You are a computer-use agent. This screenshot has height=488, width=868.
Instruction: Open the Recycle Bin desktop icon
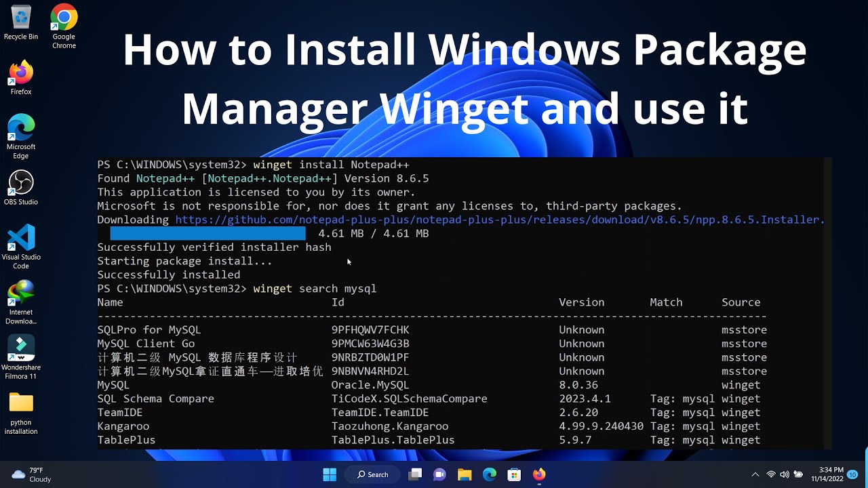(21, 22)
